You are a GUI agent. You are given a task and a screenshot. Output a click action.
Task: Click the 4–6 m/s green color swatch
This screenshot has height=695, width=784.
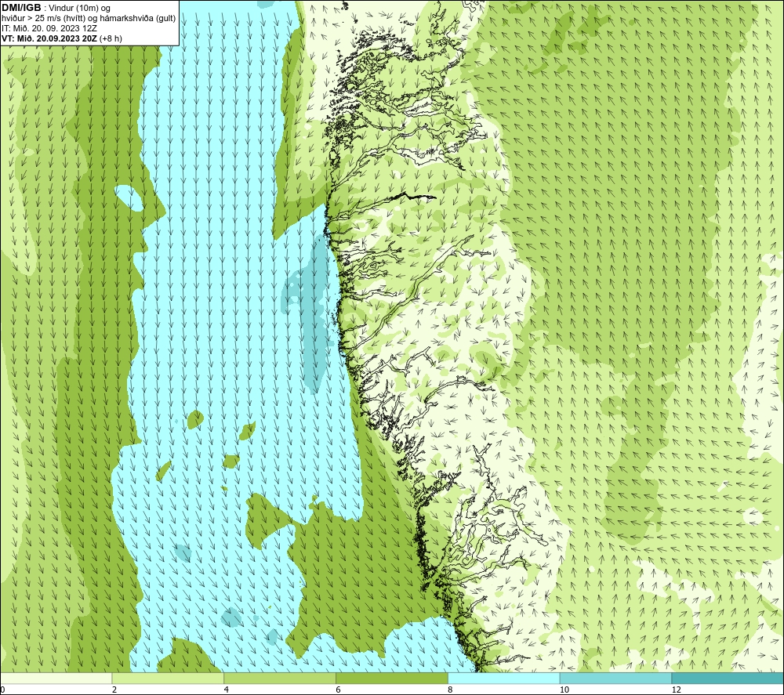point(280,678)
